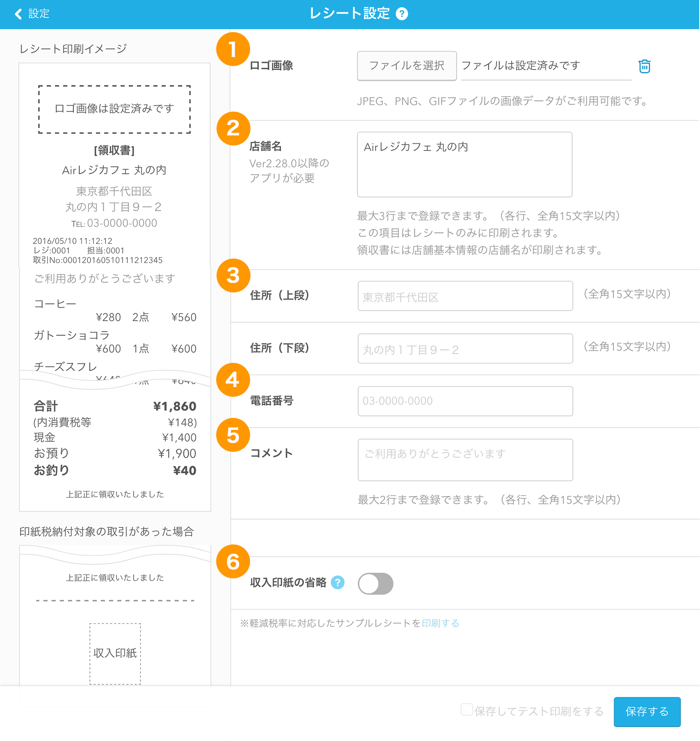The image size is (700, 741).
Task: Click 取引No:00012016051011212345 line
Action: 98,260
